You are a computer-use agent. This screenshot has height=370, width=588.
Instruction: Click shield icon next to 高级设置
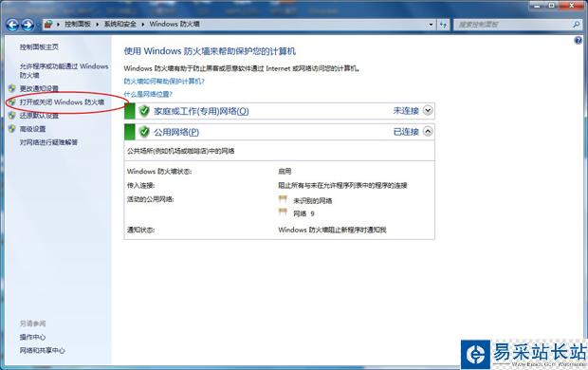pyautogui.click(x=12, y=129)
